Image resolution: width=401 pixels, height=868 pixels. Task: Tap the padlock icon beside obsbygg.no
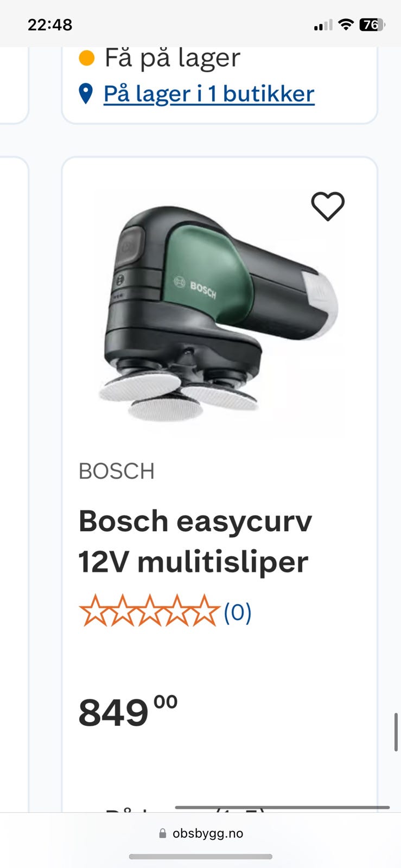tap(162, 833)
